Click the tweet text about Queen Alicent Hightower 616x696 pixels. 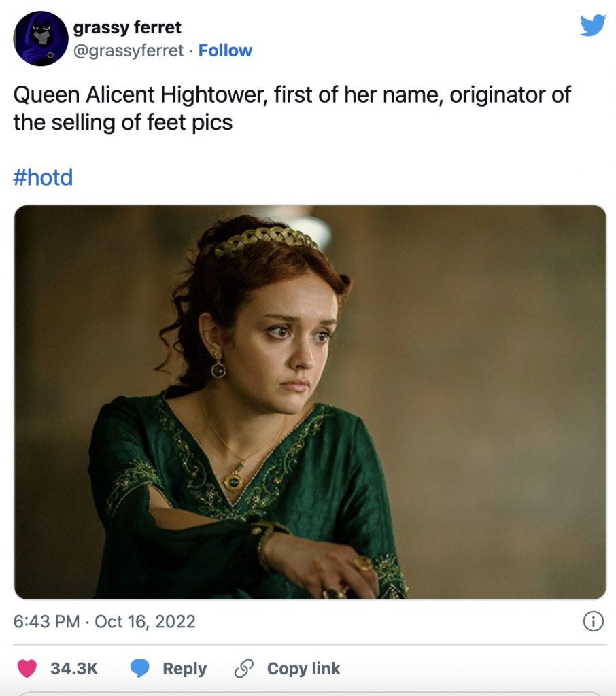click(292, 95)
